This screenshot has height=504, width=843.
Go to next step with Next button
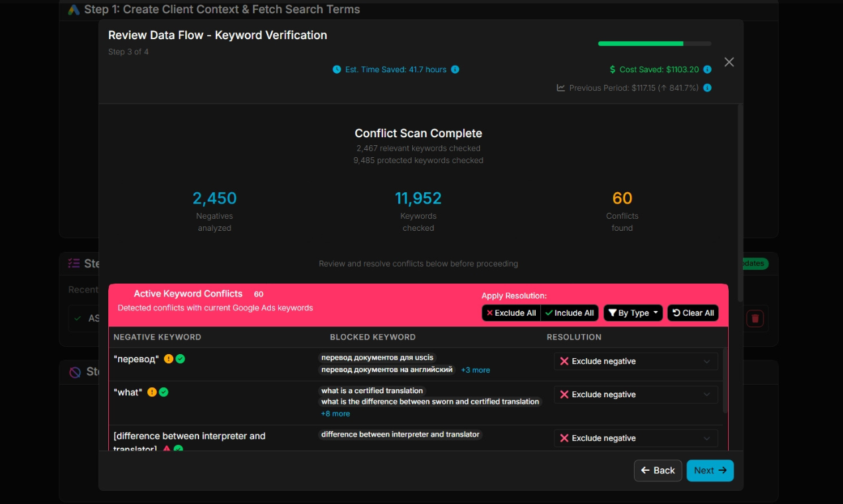pos(710,470)
